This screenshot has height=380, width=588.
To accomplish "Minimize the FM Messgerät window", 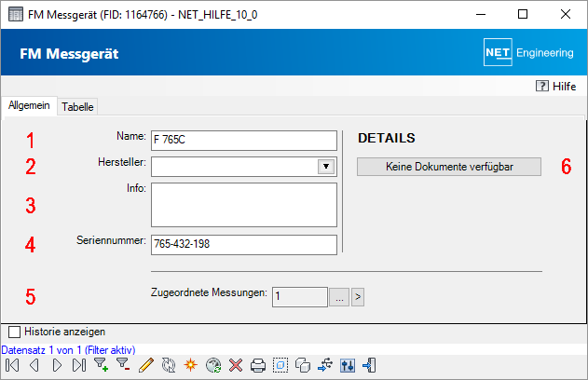I will coord(481,14).
